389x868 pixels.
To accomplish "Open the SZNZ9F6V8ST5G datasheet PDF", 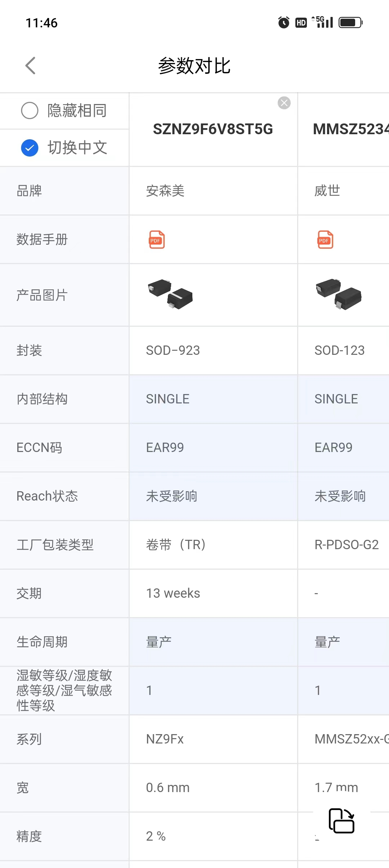I will [157, 240].
